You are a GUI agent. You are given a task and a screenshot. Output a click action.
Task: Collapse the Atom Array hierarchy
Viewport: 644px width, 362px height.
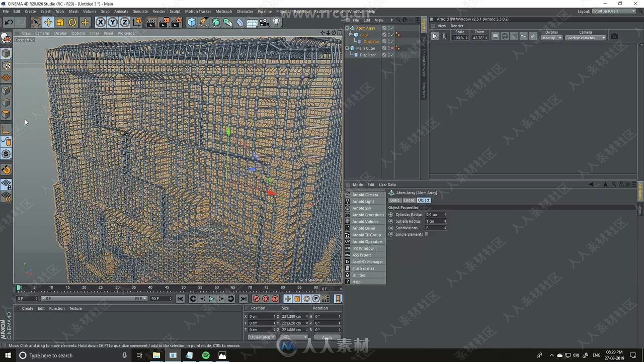click(x=347, y=28)
